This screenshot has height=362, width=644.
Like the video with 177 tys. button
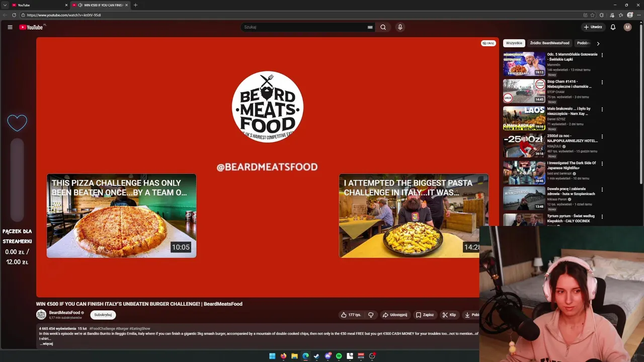coord(351,315)
